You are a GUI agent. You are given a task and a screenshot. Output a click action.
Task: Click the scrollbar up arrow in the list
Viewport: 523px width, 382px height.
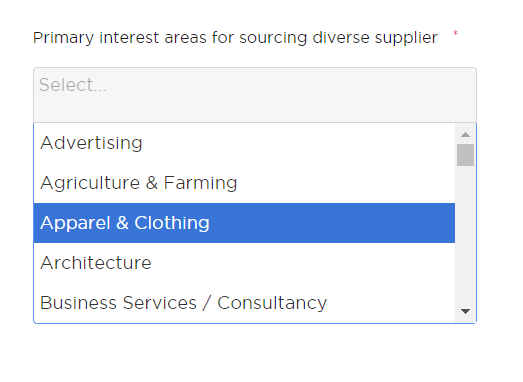[x=465, y=135]
